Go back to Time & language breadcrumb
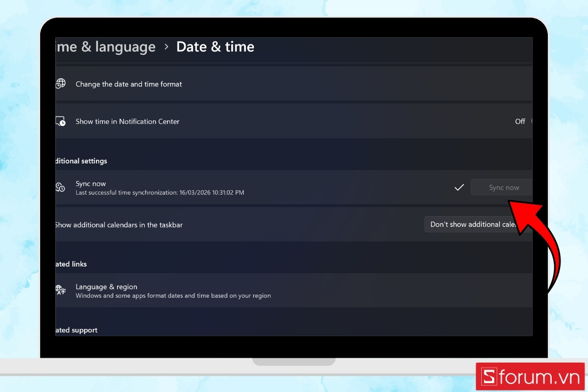 pyautogui.click(x=106, y=47)
